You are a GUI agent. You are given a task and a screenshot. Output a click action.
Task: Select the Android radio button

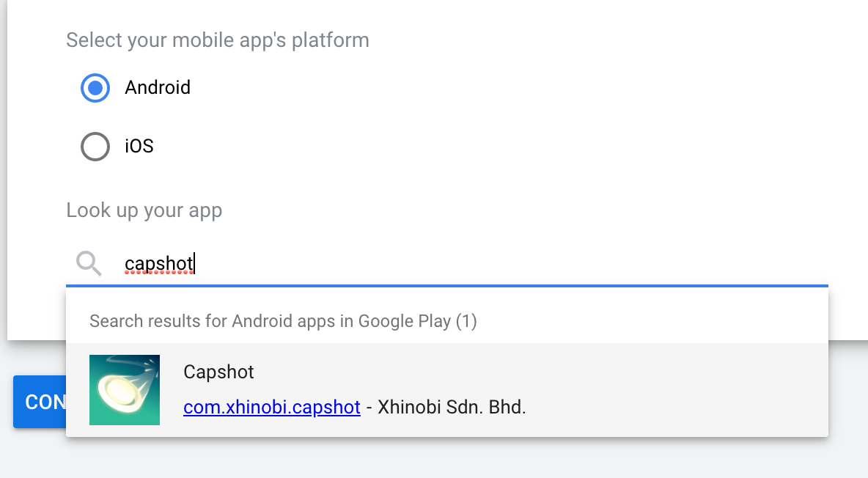point(95,88)
